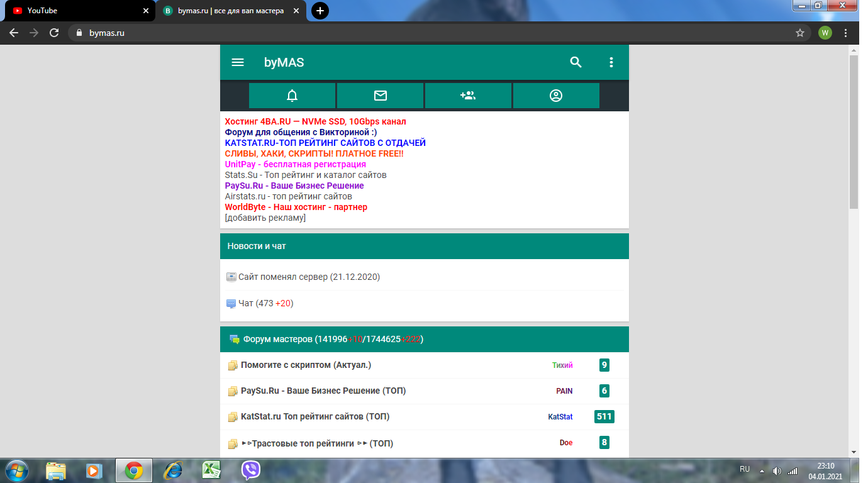Open a new browser tab
Viewport: 868px width, 483px height.
click(320, 11)
